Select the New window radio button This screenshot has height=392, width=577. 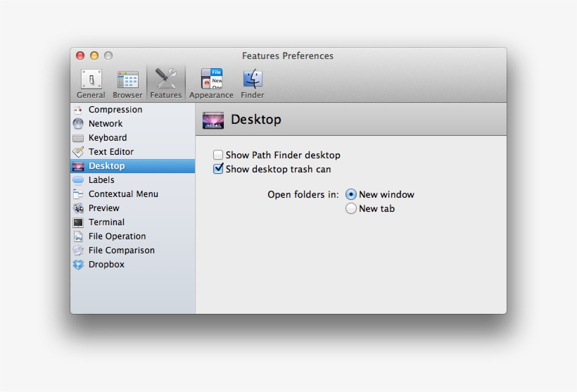(351, 194)
